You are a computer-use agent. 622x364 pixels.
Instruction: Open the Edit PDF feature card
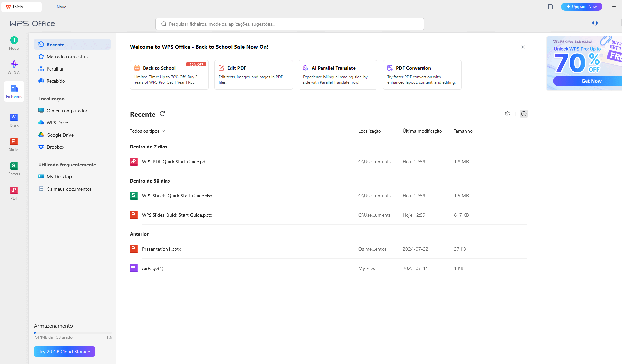tap(254, 75)
